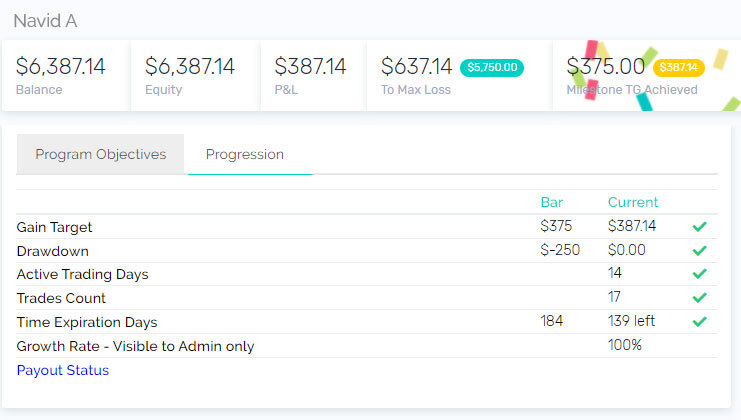The image size is (741, 420).
Task: Click the Gain Target green checkmark
Action: (699, 227)
